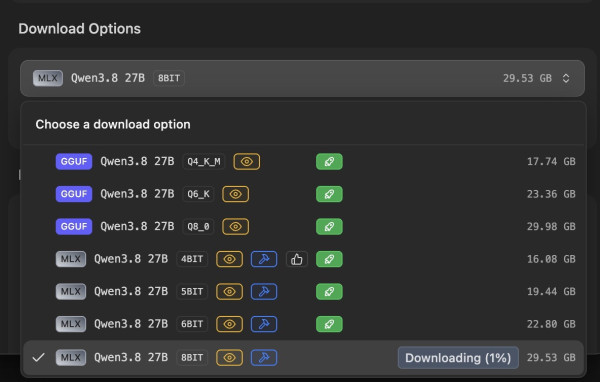Click the Q4_K_M quantization tag
The height and width of the screenshot is (382, 600).
pos(204,162)
